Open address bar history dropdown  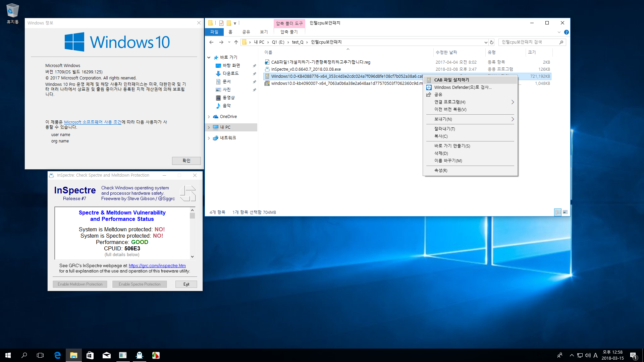tap(486, 42)
